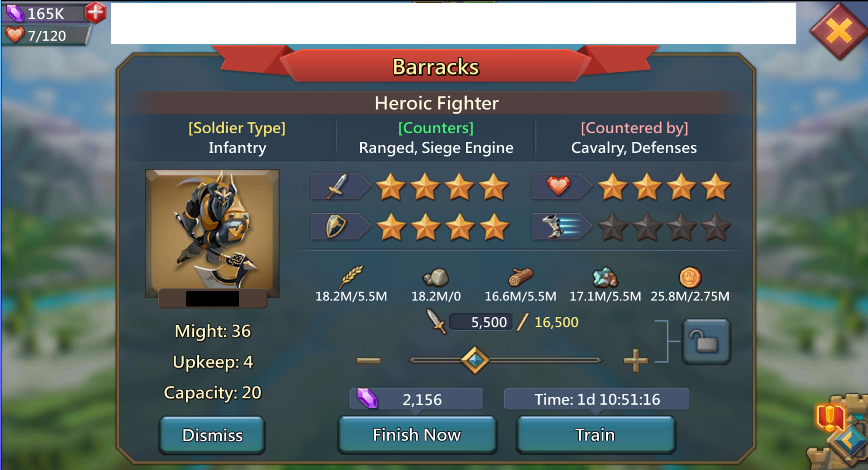Screen dimensions: 868x470
Task: Click the Finish Now button
Action: click(417, 435)
